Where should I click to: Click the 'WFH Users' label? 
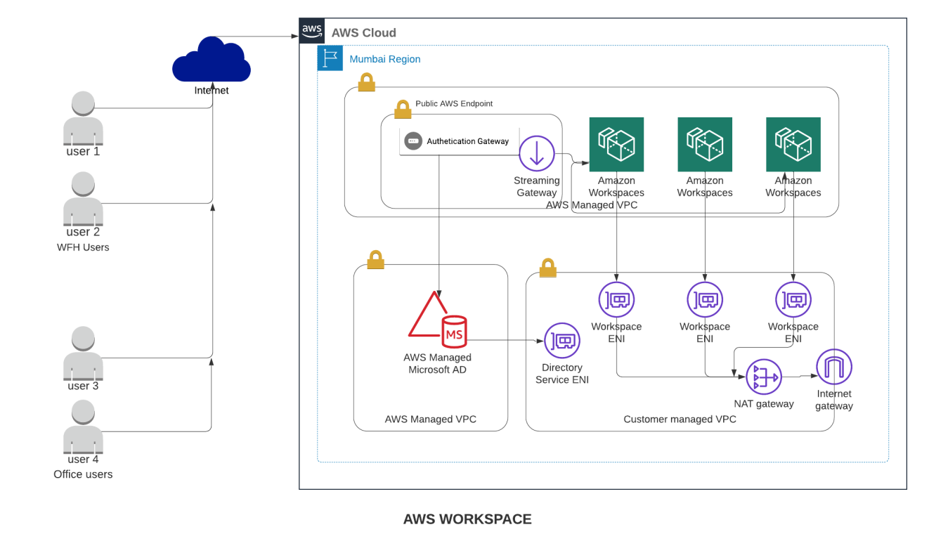[83, 247]
